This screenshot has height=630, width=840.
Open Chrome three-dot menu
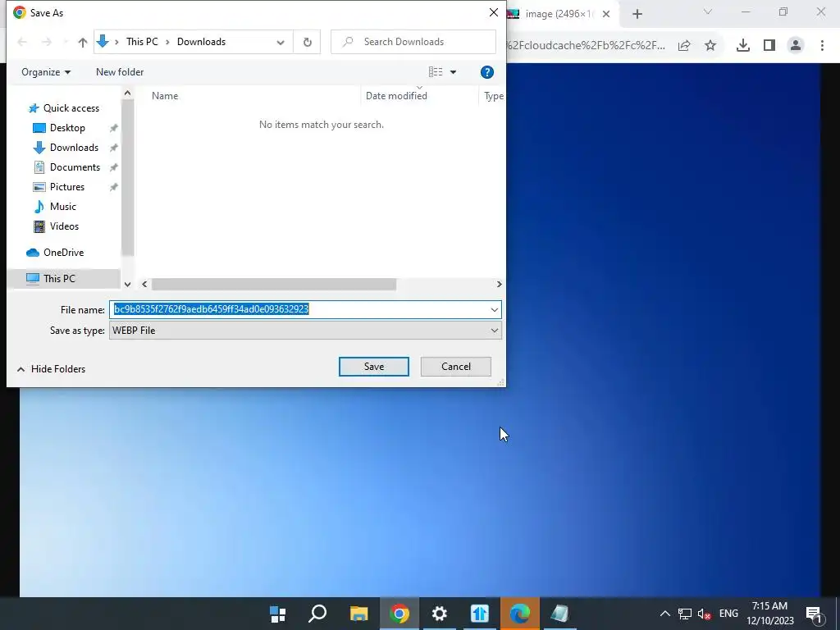coord(822,46)
